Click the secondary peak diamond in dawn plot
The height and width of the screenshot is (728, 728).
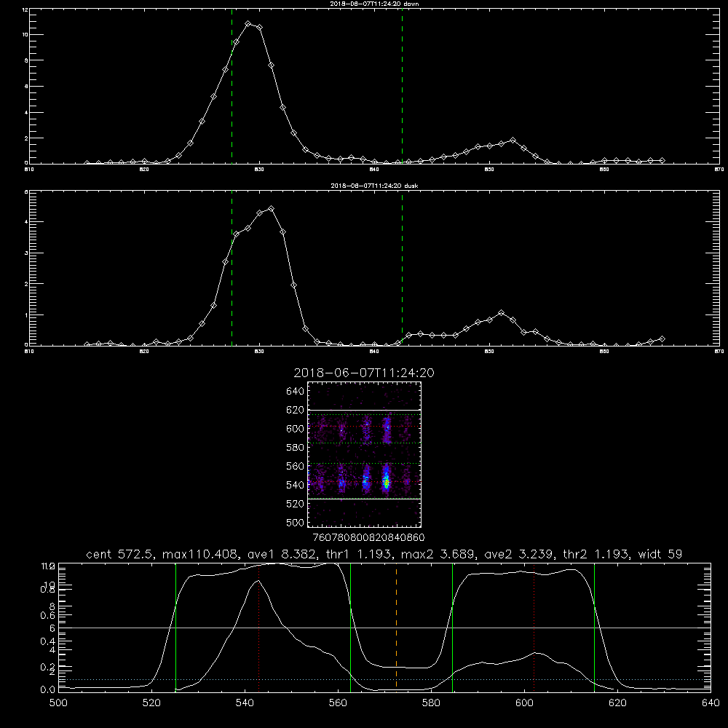[513, 140]
